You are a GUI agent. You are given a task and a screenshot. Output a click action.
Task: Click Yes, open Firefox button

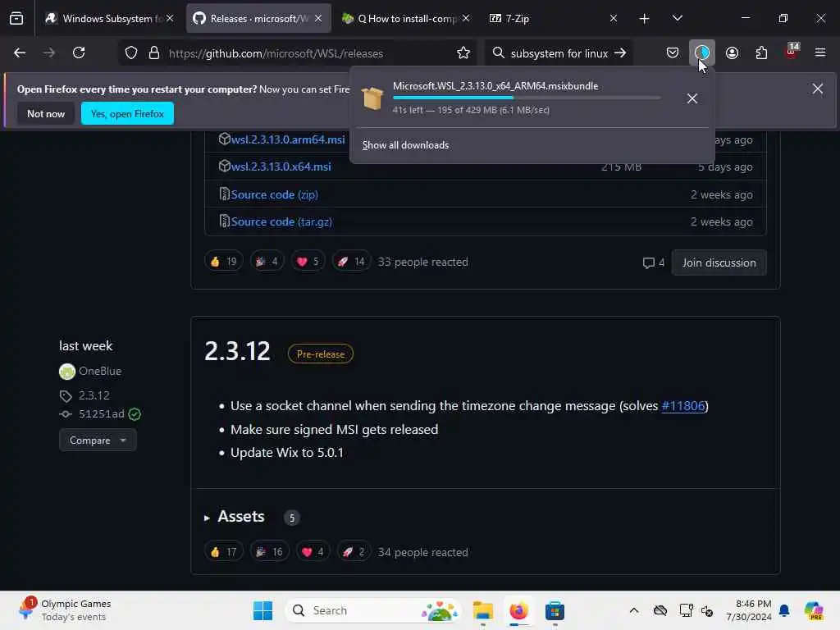127,113
